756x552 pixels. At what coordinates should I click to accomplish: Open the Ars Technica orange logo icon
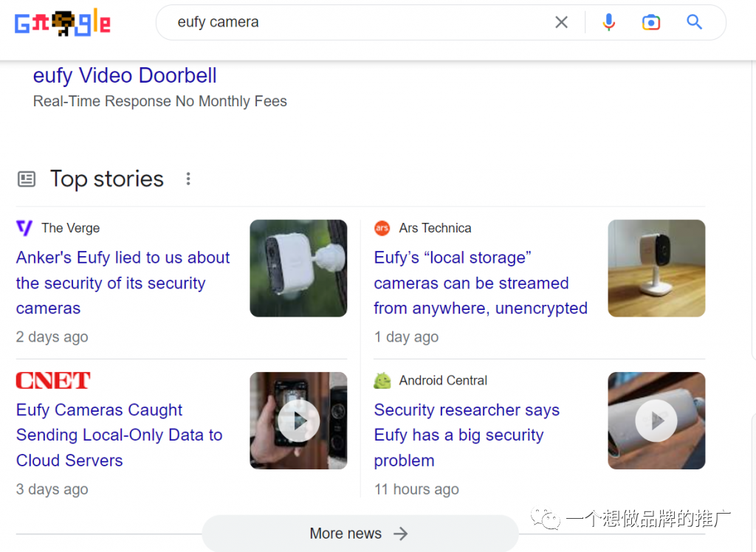tap(382, 228)
